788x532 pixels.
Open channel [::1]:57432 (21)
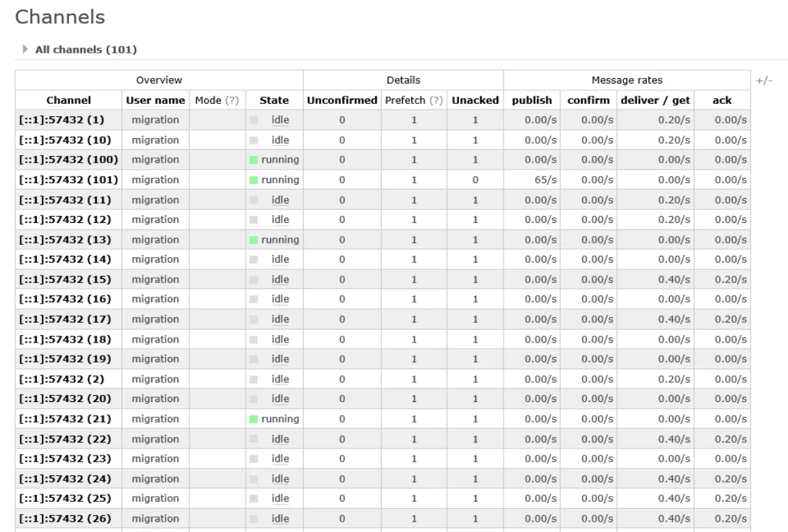point(65,418)
